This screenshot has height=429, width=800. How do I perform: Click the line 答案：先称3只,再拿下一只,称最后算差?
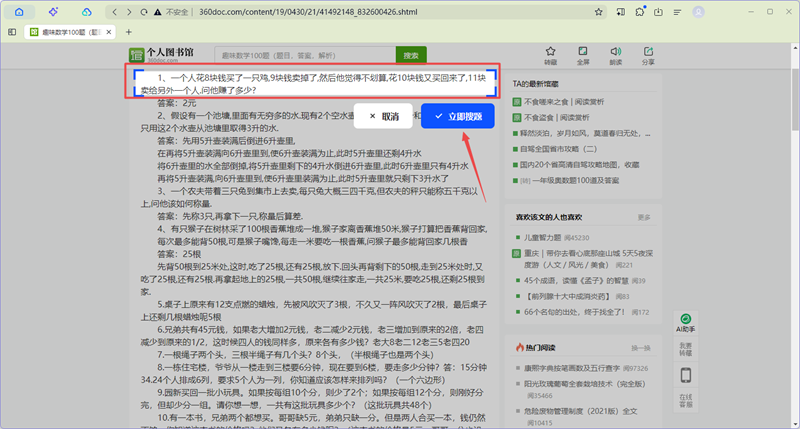coord(230,216)
